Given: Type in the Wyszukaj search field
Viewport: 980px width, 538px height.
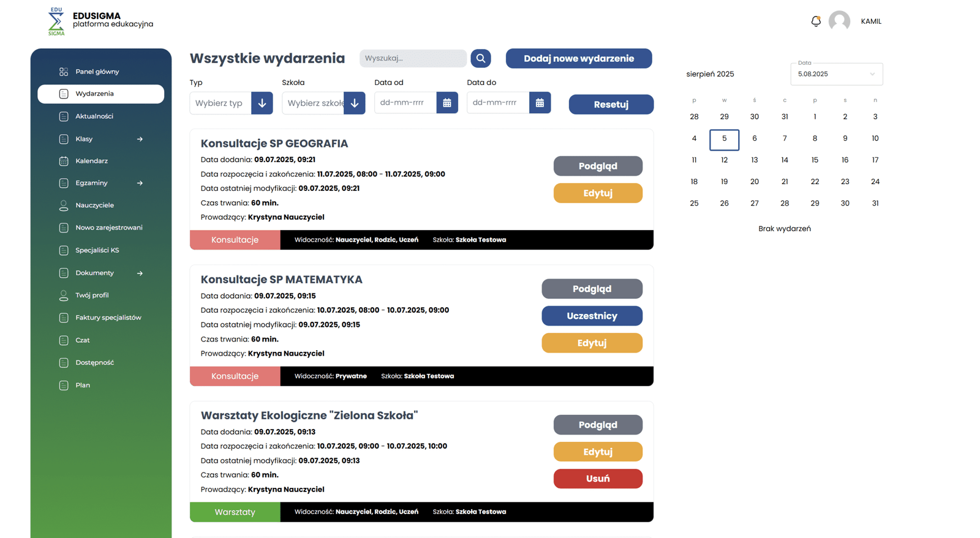Looking at the screenshot, I should (x=412, y=58).
